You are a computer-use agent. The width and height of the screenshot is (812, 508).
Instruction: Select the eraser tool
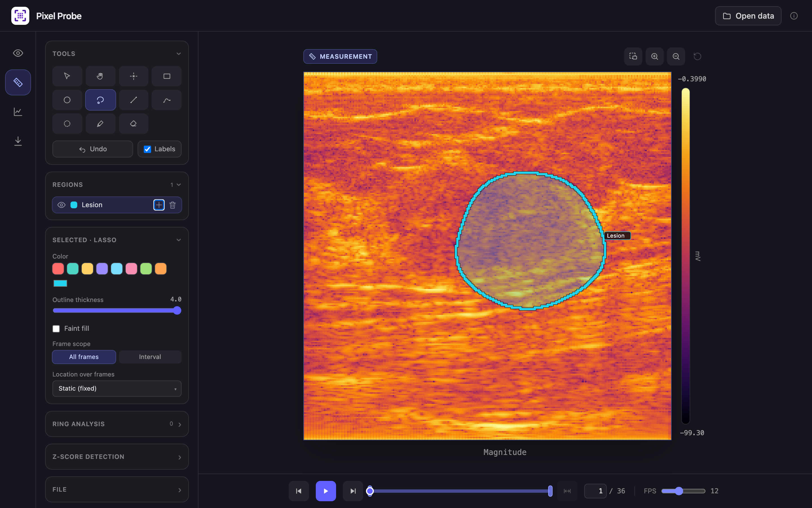click(134, 124)
